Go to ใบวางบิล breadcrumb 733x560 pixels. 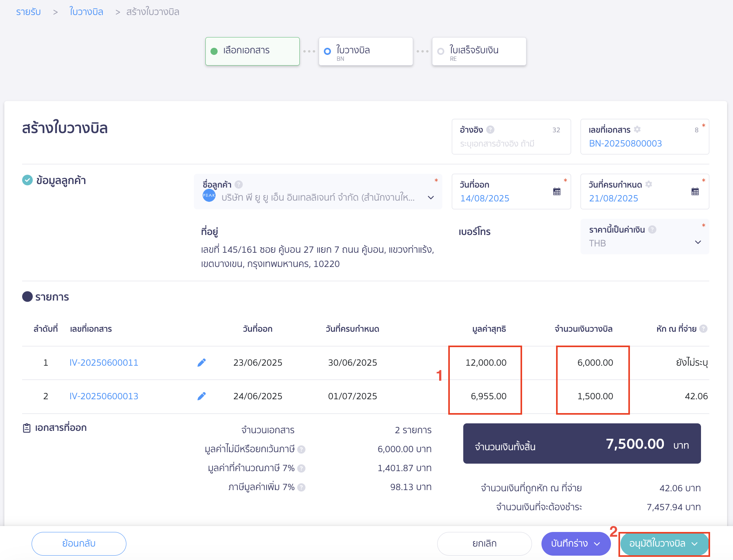point(86,12)
